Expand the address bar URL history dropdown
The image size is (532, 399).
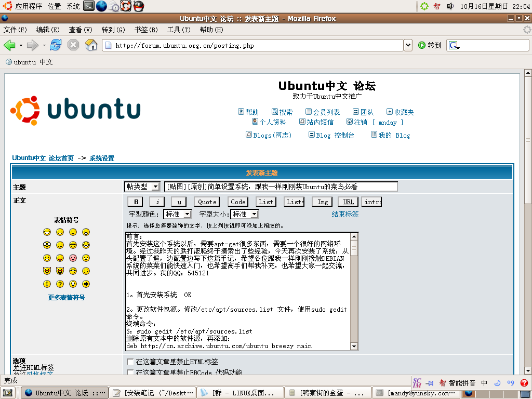(408, 45)
